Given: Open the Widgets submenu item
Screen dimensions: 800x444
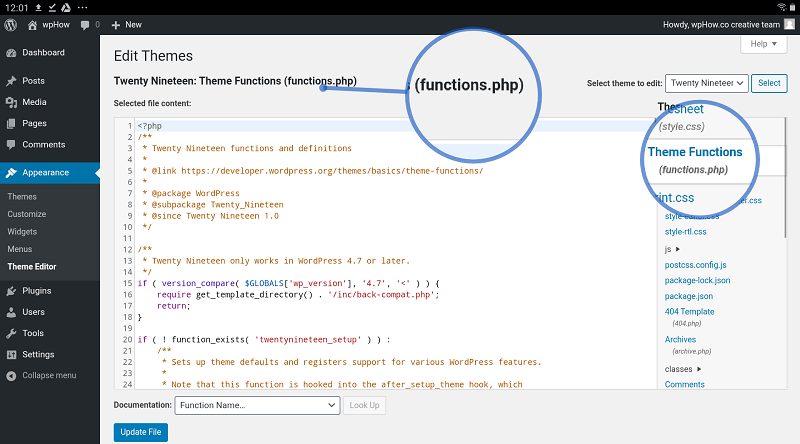Looking at the screenshot, I should click(22, 232).
